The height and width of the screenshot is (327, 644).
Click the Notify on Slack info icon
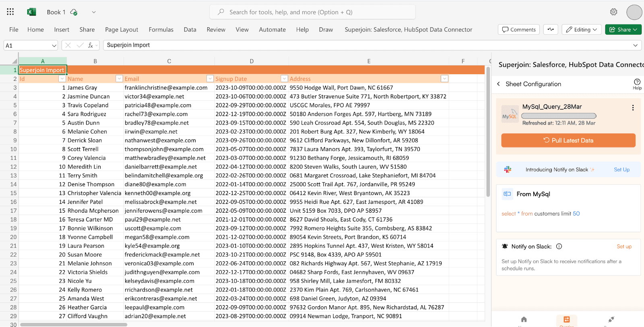(x=559, y=246)
